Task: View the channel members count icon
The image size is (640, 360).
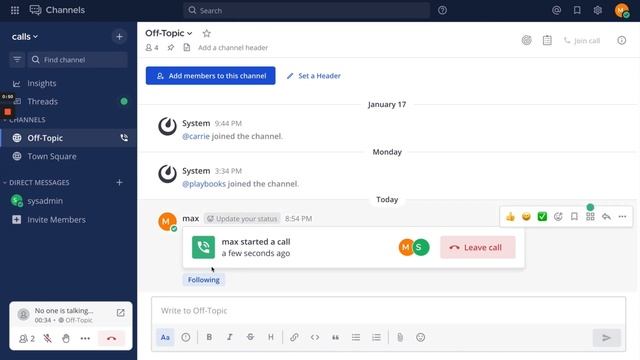Action: [x=152, y=48]
